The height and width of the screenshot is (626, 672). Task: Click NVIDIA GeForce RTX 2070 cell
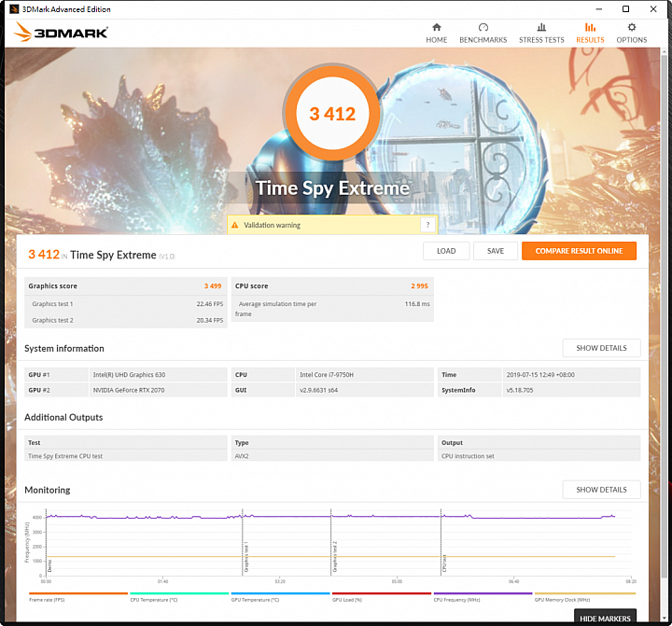click(x=158, y=390)
